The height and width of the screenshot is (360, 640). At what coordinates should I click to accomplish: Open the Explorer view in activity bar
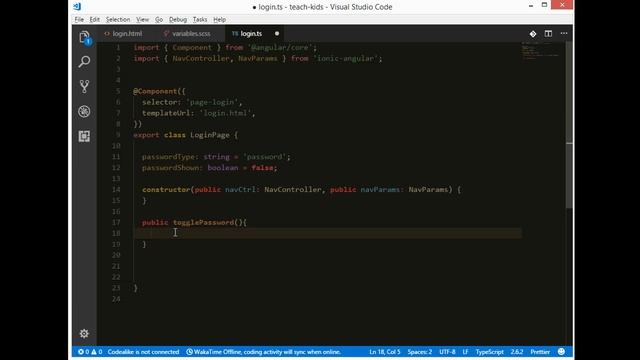coord(84,38)
